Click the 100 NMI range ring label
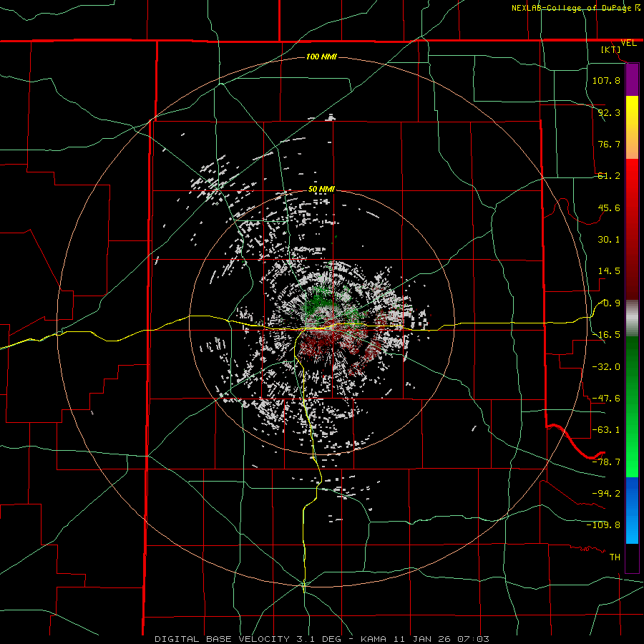Screen dimensions: 644x644 (321, 57)
